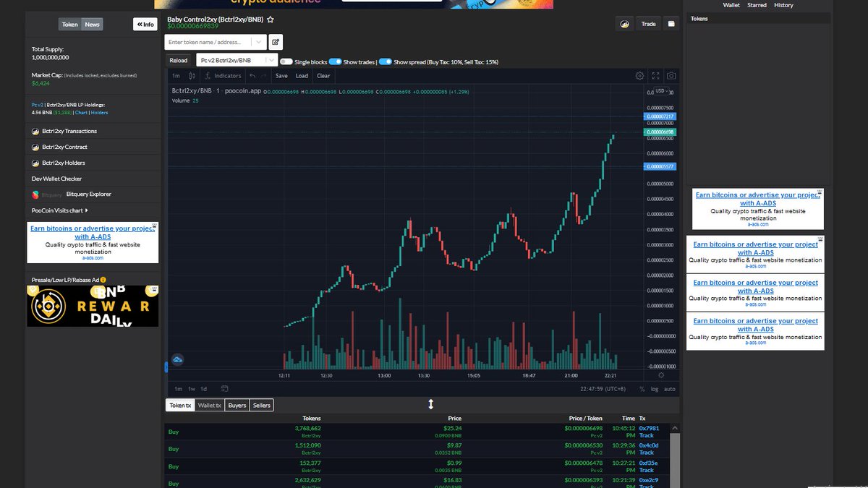This screenshot has width=868, height=488.
Task: Select the Buyers tab
Action: 237,406
